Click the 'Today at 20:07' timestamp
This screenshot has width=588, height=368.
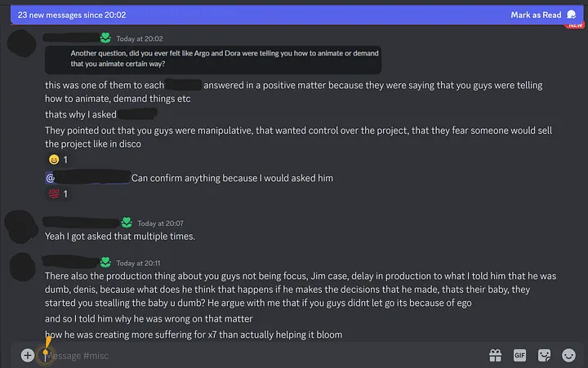tap(160, 223)
